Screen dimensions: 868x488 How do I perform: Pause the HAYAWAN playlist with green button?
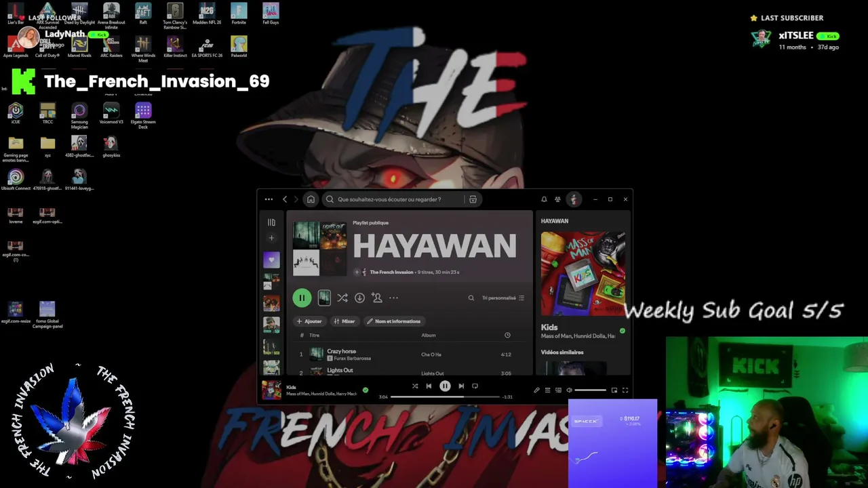[x=302, y=298]
